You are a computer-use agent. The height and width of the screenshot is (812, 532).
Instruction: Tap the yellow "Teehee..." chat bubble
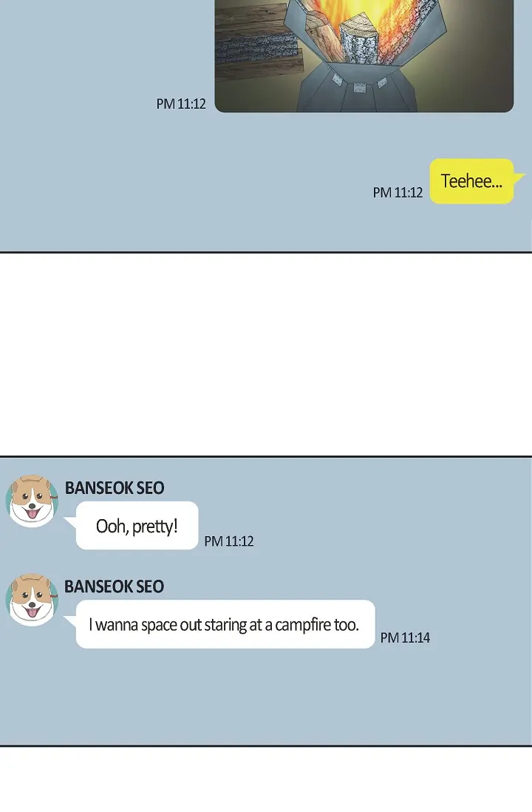(x=471, y=181)
